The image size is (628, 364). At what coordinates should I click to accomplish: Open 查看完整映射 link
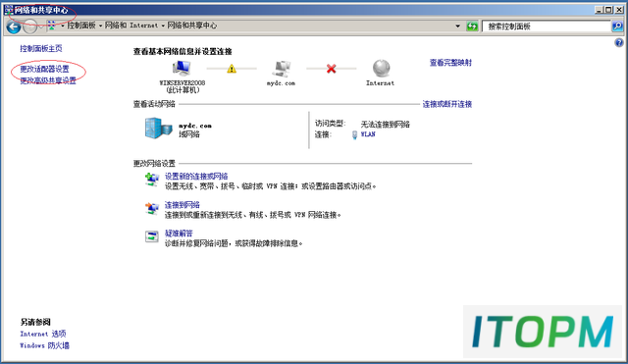point(450,63)
